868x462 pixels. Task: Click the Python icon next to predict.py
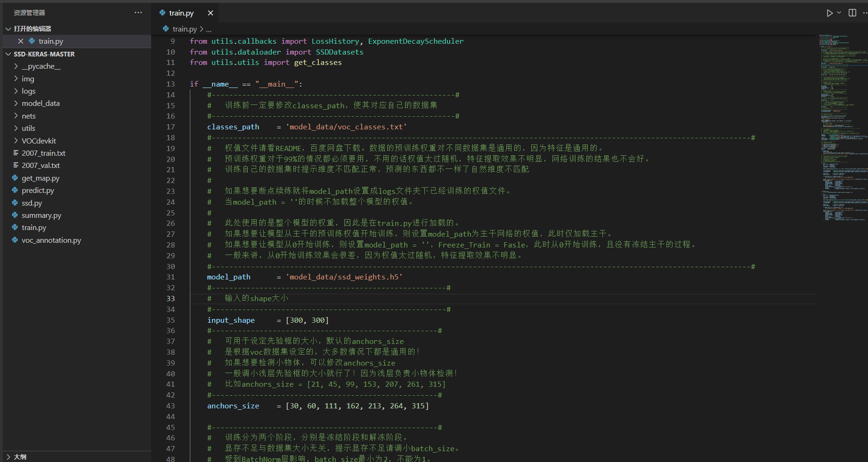tap(15, 190)
